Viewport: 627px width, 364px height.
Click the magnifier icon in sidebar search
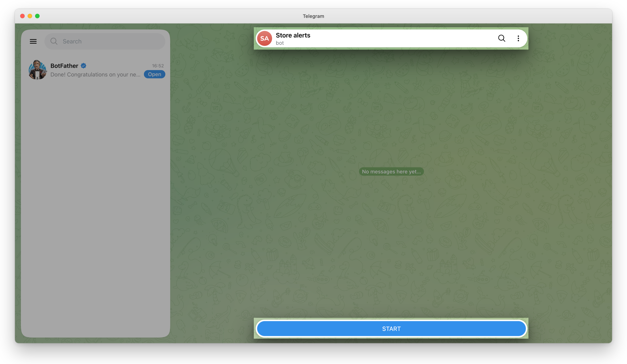54,41
